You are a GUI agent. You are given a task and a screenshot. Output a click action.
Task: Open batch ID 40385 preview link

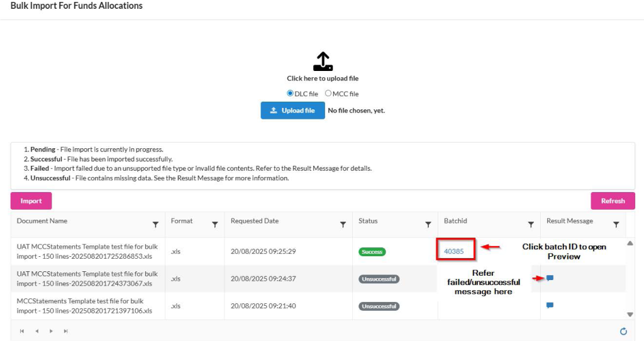453,251
